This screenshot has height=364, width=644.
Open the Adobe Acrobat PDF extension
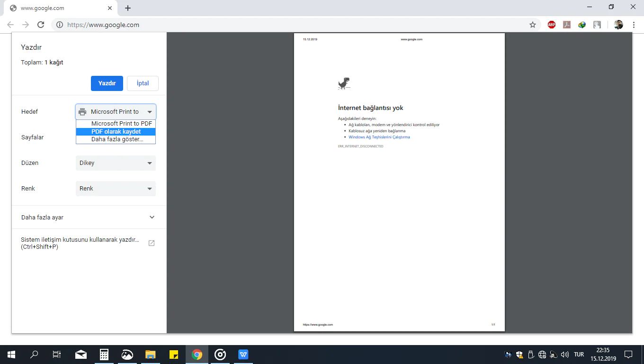pyautogui.click(x=567, y=25)
